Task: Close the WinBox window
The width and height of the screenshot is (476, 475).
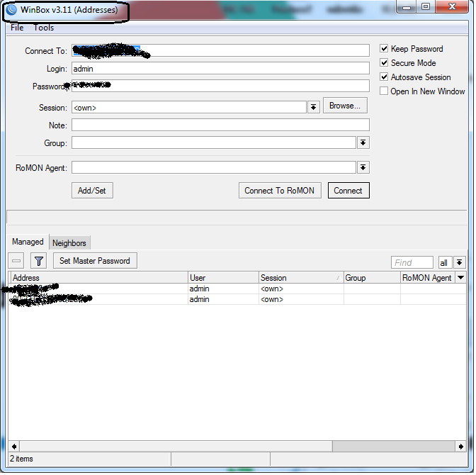Action: [453, 7]
